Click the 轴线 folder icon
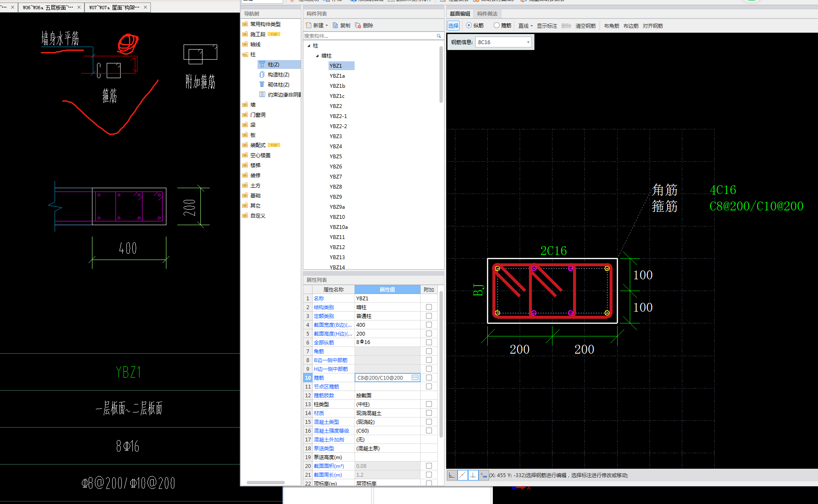818x504 pixels. click(245, 44)
